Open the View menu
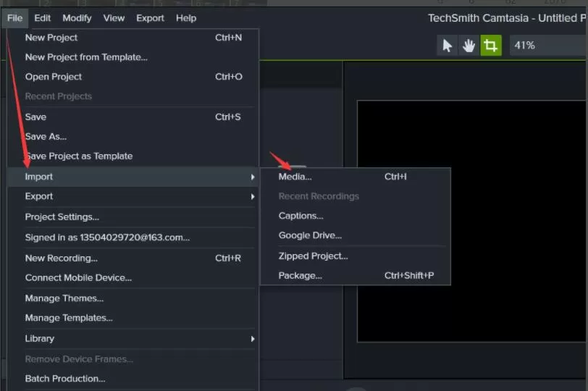 click(x=114, y=18)
